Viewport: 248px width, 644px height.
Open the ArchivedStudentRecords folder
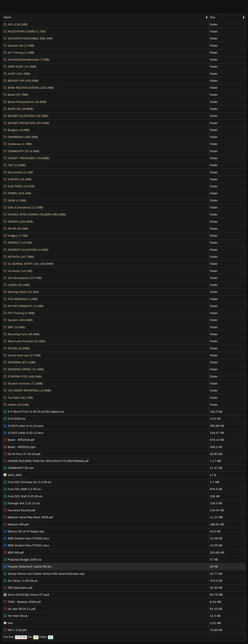[x=28, y=60]
